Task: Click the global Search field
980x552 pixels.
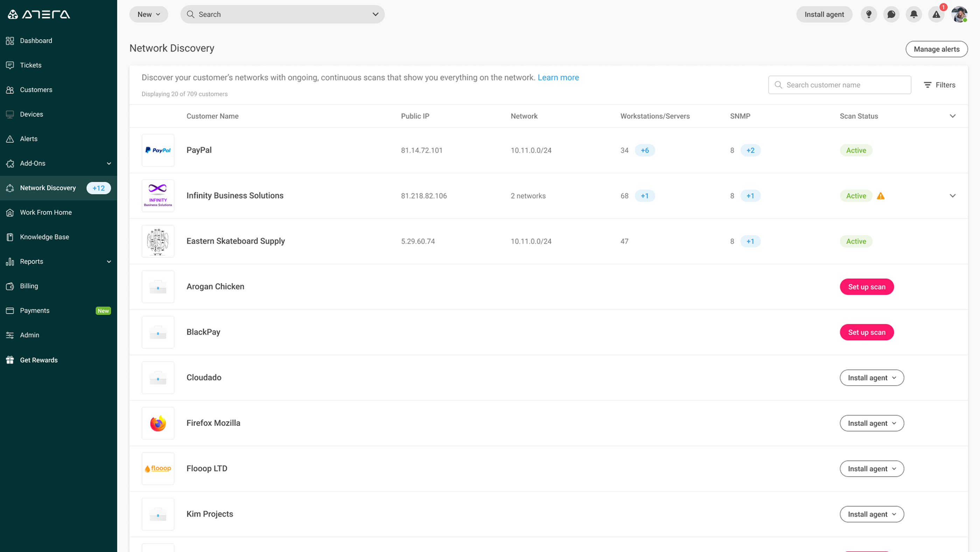Action: [x=282, y=14]
